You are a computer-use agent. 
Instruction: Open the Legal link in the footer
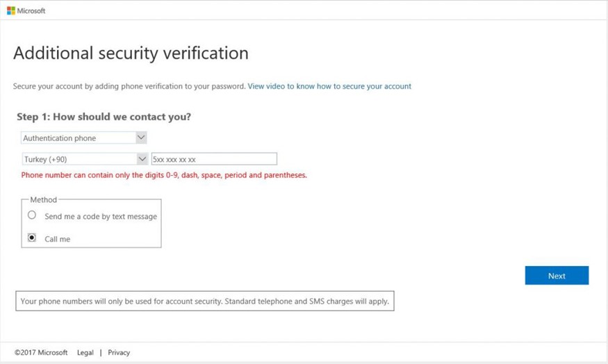point(85,352)
